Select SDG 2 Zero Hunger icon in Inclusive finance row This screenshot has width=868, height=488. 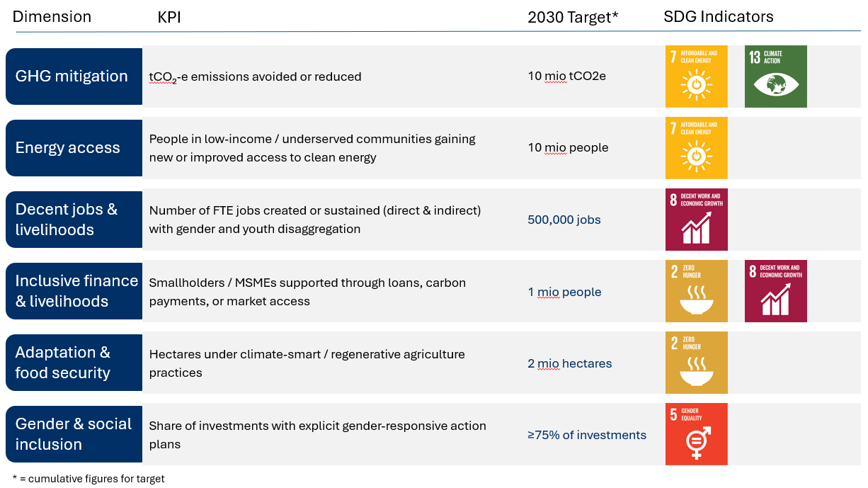pos(696,291)
